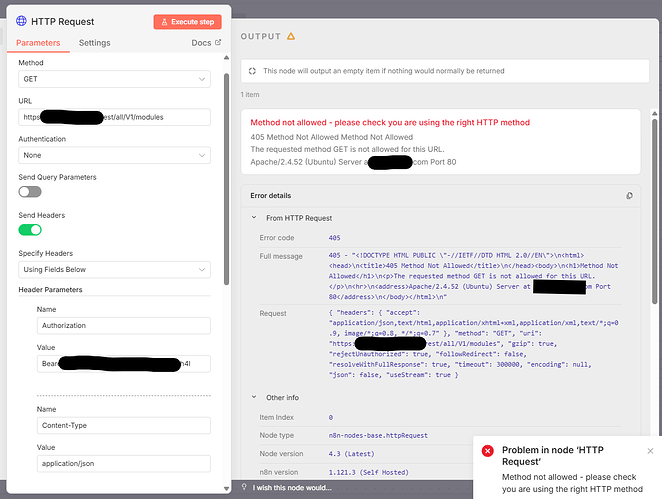
Task: Copy error details with the copy icon
Action: click(628, 196)
